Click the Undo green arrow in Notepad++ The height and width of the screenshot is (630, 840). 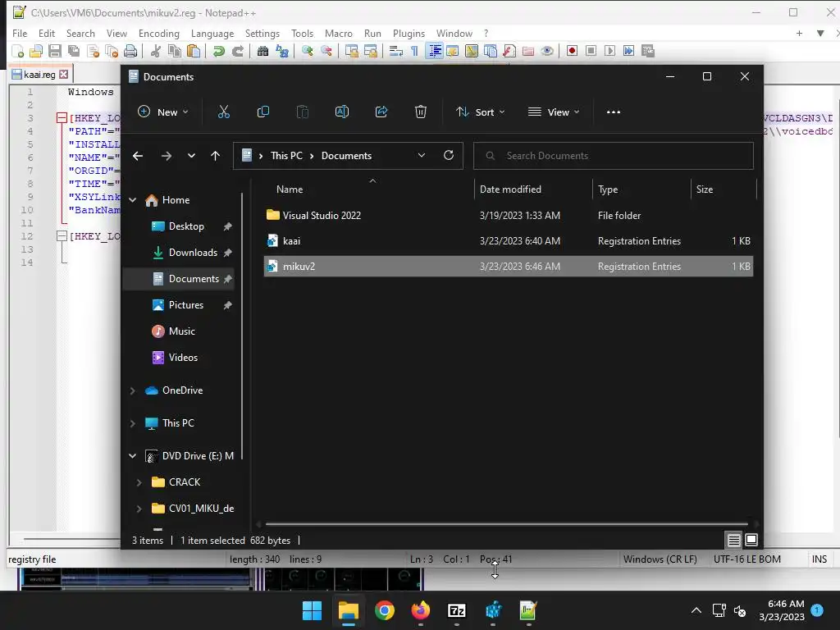(218, 51)
